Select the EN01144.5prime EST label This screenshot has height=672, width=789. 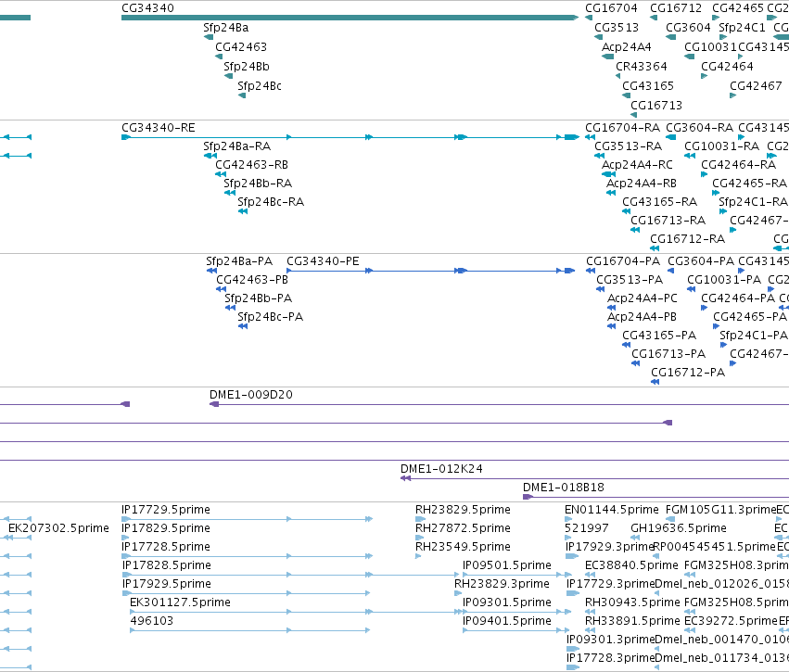(611, 511)
